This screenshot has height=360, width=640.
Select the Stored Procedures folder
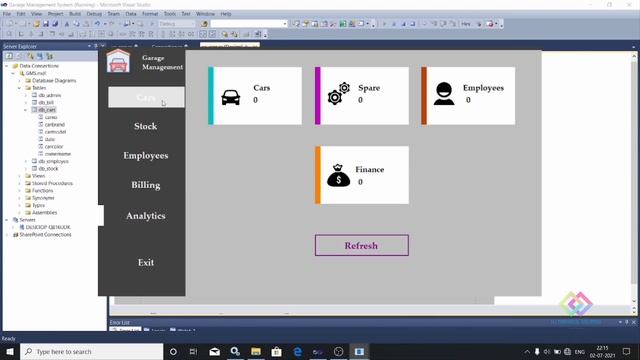[x=52, y=183]
